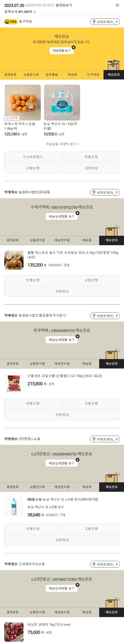Open 배송현황 보기 for 동구미점 delivery

62,50
